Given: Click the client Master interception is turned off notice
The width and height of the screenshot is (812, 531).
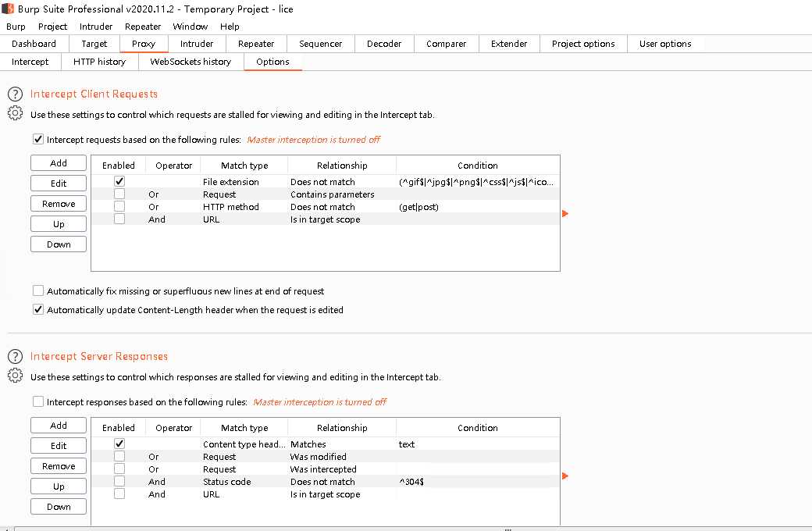Looking at the screenshot, I should [x=314, y=139].
